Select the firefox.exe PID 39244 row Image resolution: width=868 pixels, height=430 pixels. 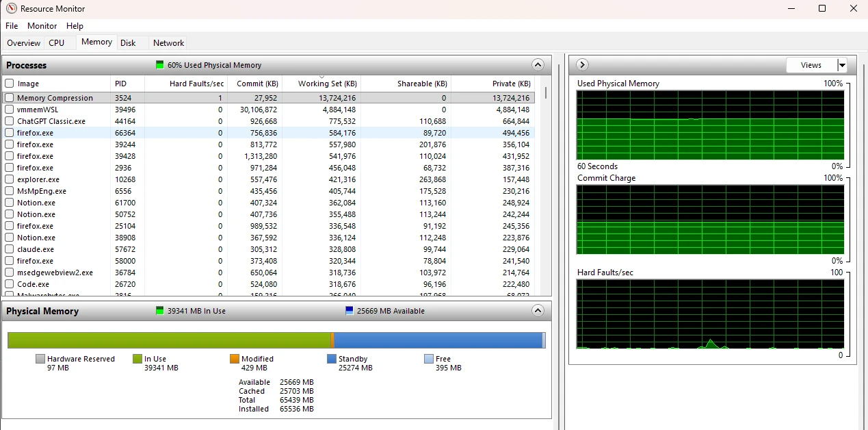(x=268, y=144)
